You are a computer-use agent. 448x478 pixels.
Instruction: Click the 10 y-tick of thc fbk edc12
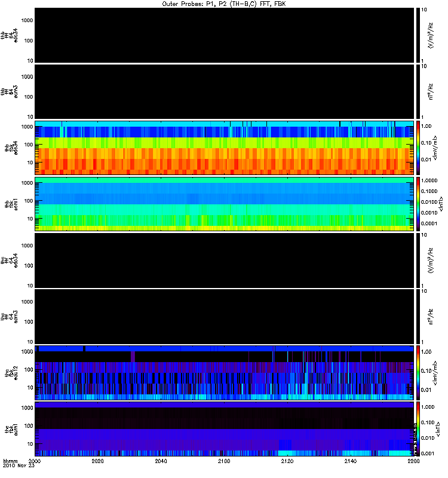tap(30, 388)
